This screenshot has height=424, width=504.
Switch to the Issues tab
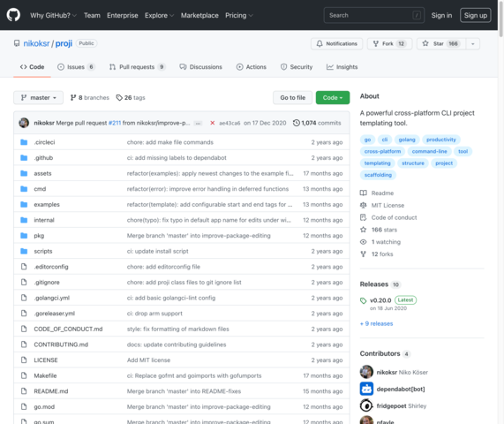pyautogui.click(x=76, y=67)
